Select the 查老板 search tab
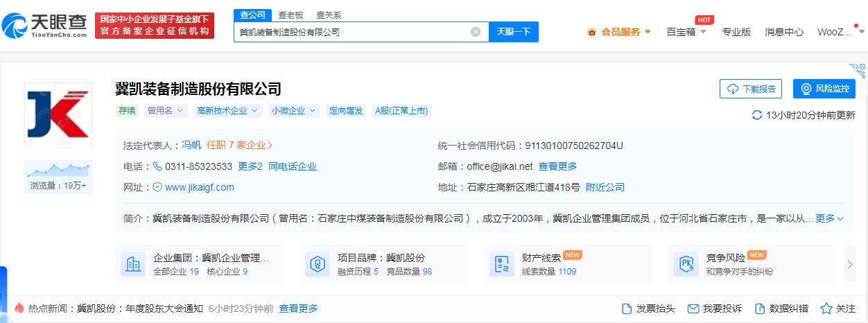 click(290, 15)
